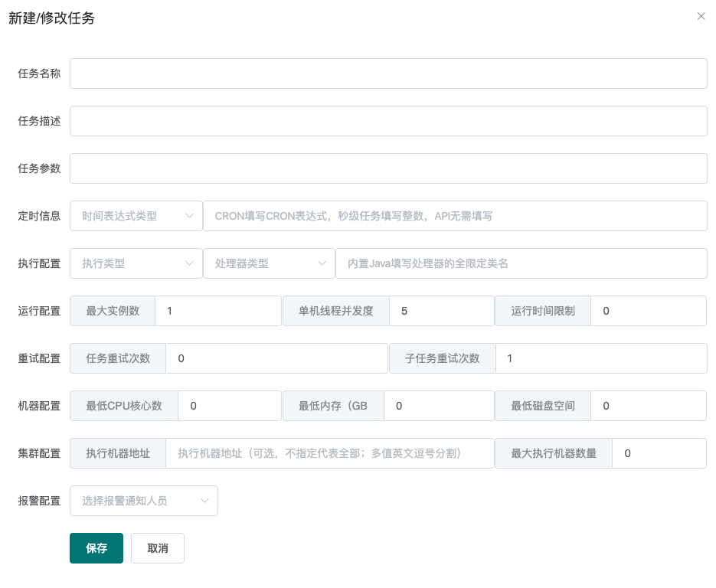This screenshot has width=716, height=588.
Task: Click the 取消 button
Action: tap(158, 548)
